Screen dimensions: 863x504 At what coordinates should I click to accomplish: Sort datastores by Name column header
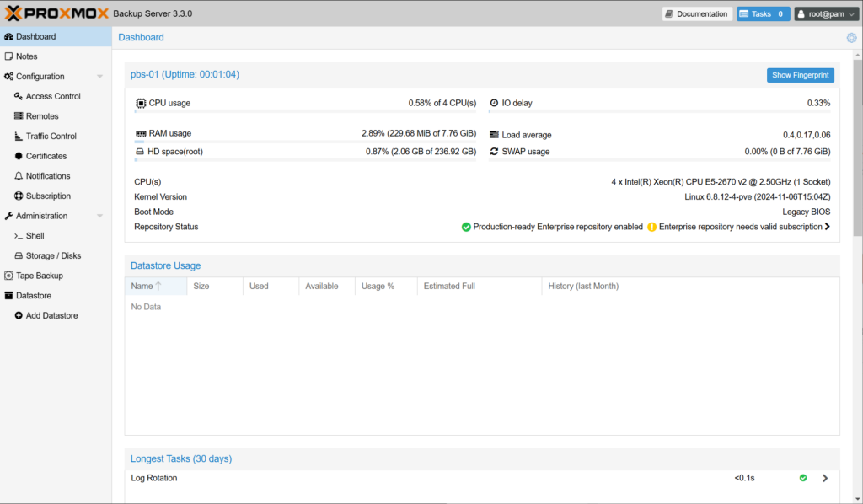142,287
